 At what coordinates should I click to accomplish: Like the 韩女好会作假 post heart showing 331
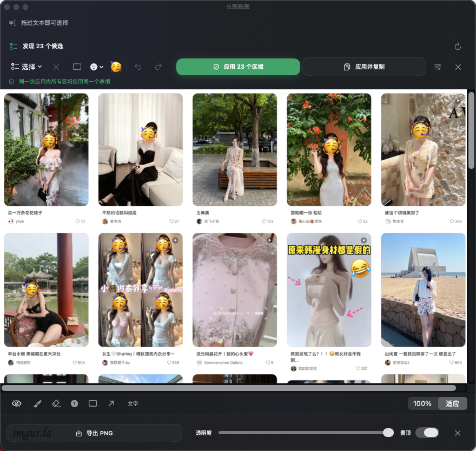pos(358,368)
